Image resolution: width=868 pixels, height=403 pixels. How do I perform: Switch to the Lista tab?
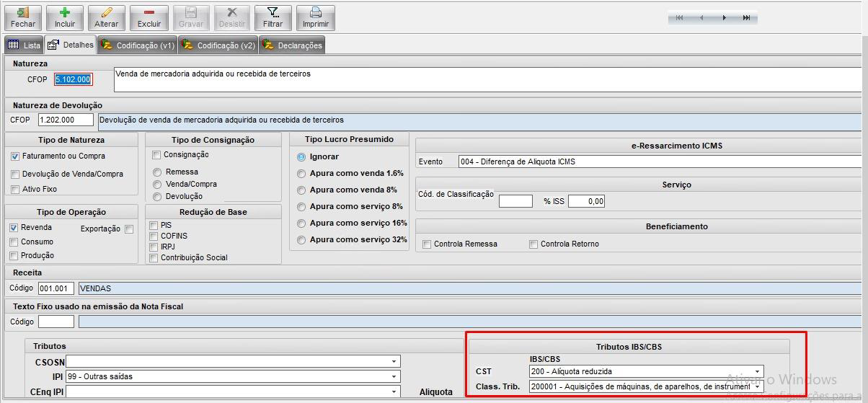(25, 45)
